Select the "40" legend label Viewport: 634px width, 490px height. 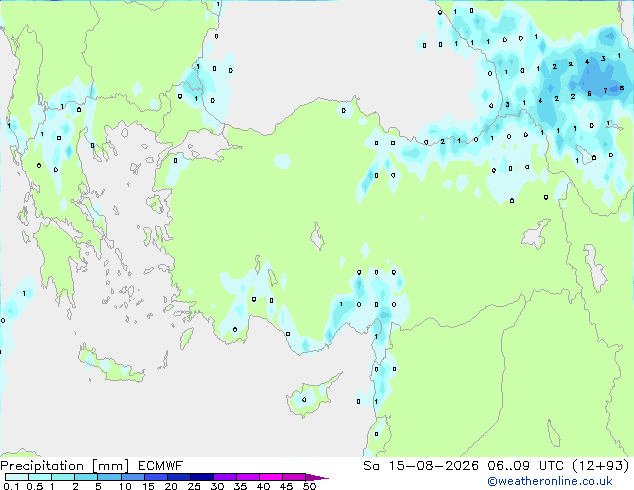pos(263,486)
